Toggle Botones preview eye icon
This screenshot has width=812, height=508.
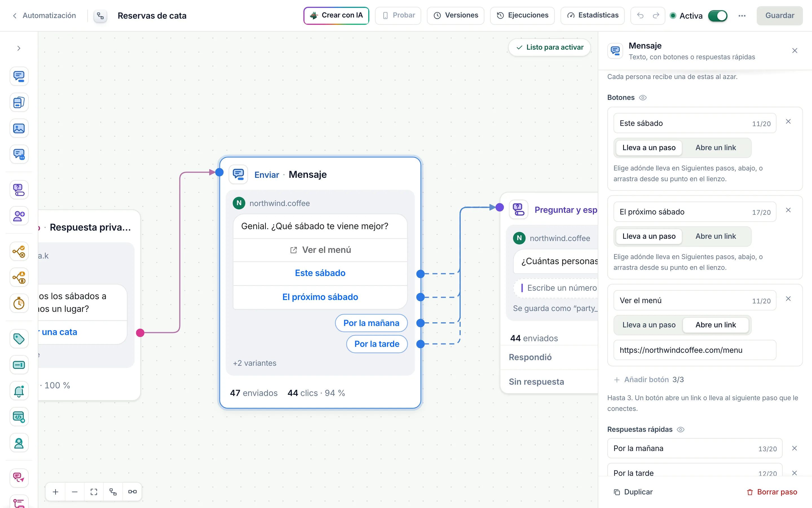(x=643, y=98)
